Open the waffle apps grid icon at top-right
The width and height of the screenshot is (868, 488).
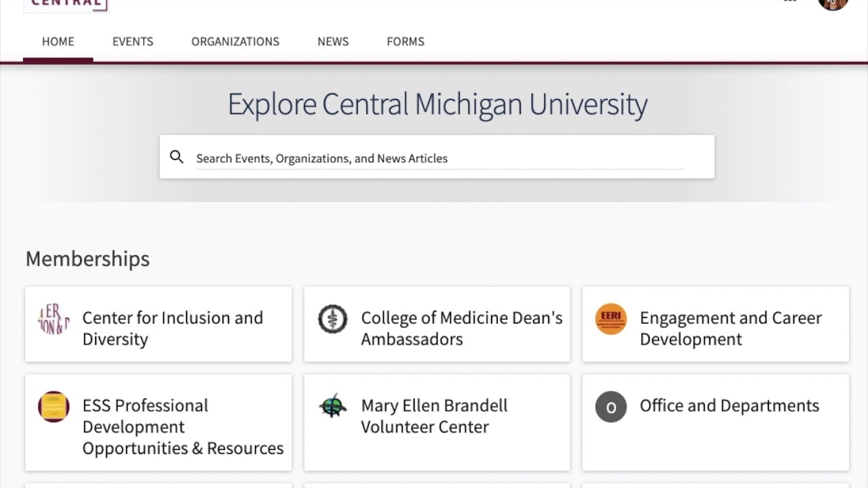click(x=789, y=2)
